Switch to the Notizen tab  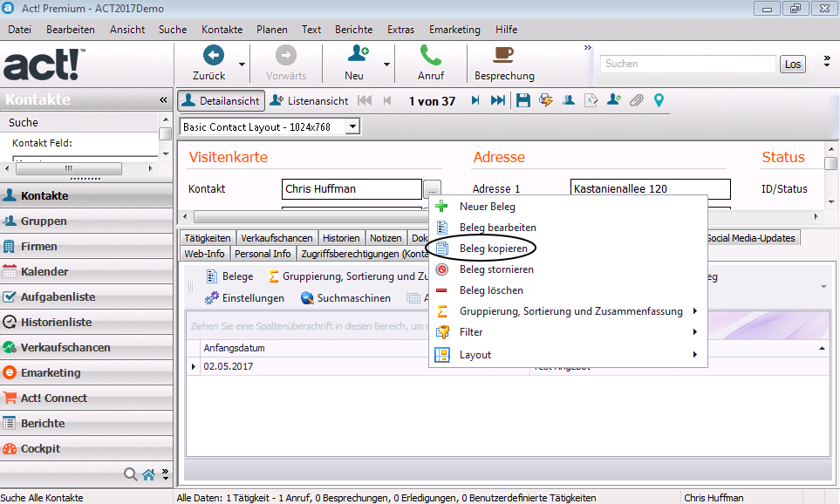click(386, 238)
